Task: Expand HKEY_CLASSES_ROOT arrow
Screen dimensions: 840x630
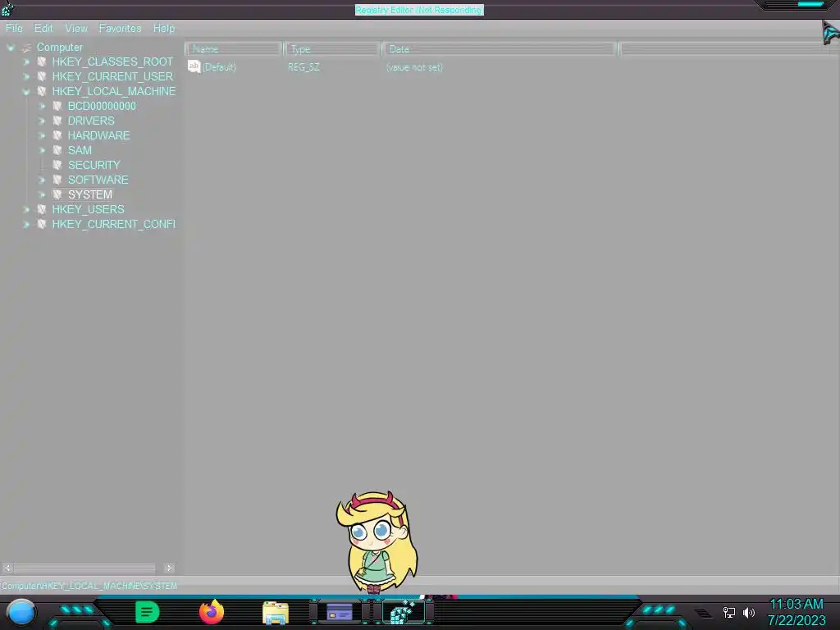Action: tap(25, 62)
